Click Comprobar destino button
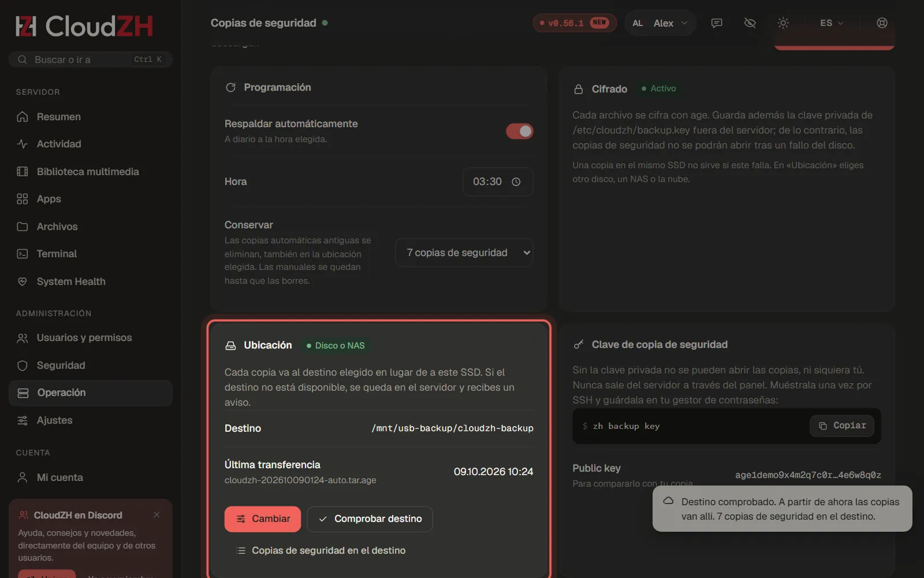The image size is (924, 578). tap(370, 519)
